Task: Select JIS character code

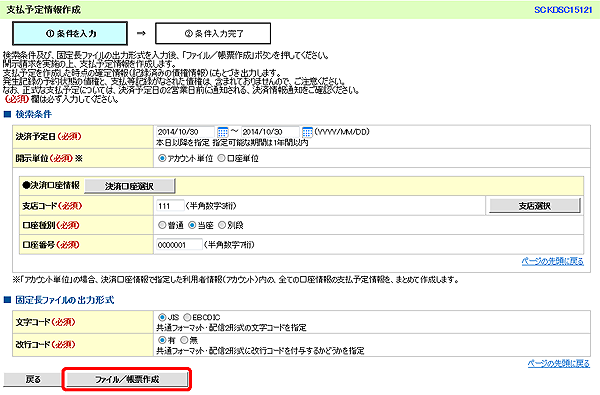Action: tap(162, 317)
